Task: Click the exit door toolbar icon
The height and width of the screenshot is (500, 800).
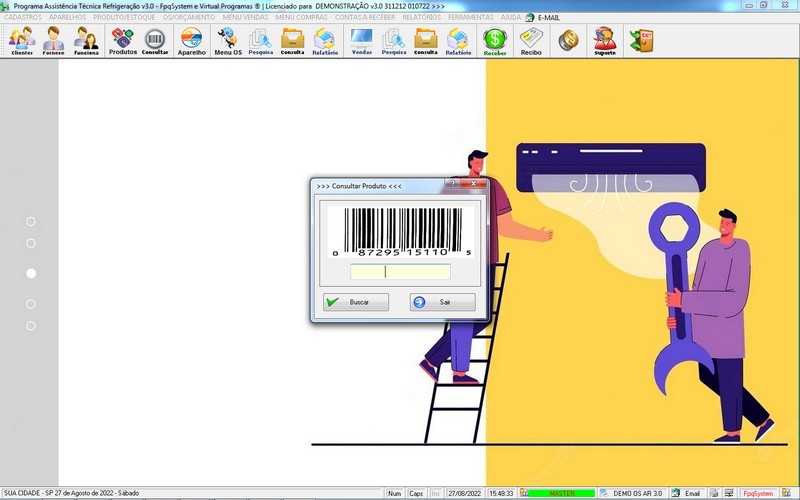Action: [641, 41]
